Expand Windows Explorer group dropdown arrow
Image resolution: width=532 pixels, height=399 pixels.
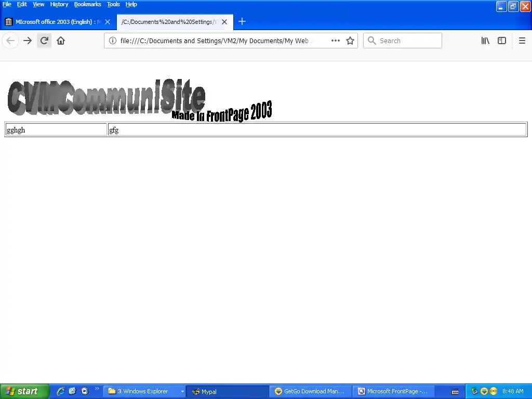[182, 392]
